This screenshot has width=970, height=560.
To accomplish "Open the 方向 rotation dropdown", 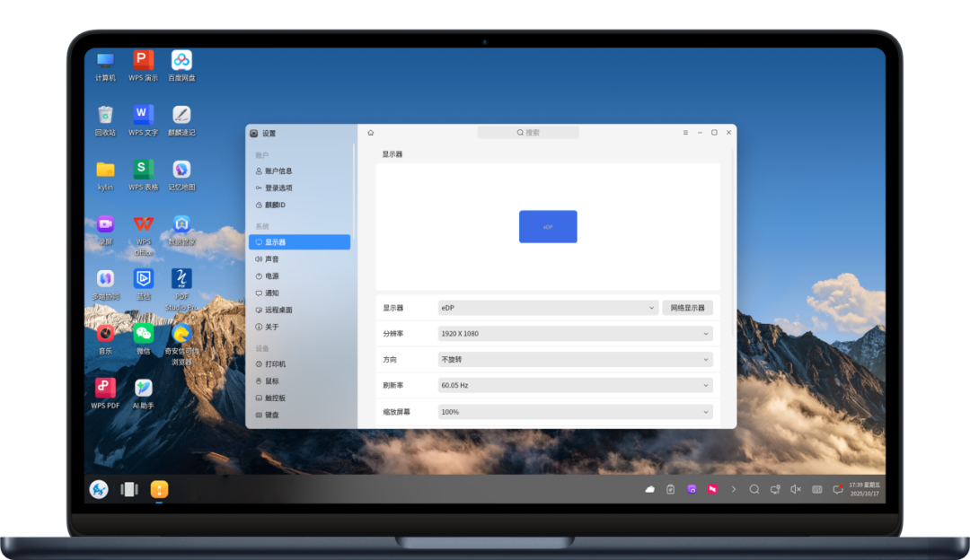I will 575,359.
